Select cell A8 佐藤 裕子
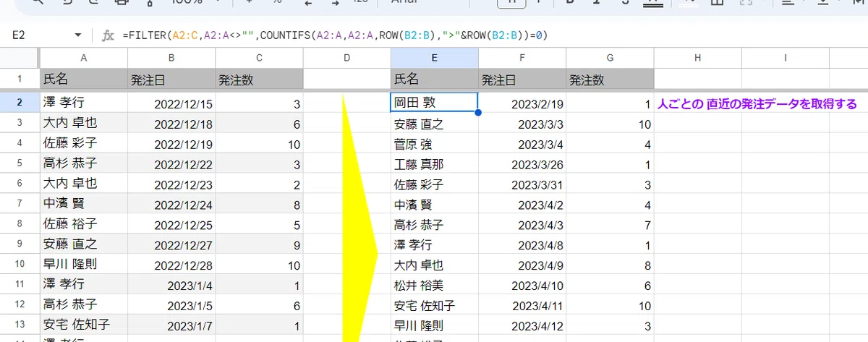 (84, 223)
